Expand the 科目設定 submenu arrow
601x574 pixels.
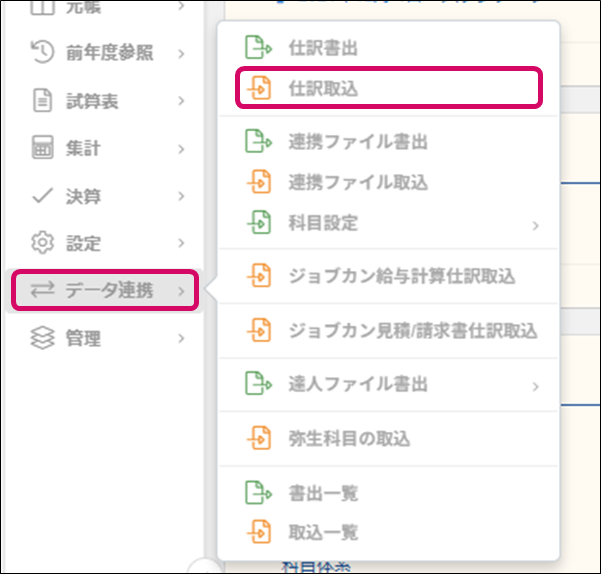[536, 224]
